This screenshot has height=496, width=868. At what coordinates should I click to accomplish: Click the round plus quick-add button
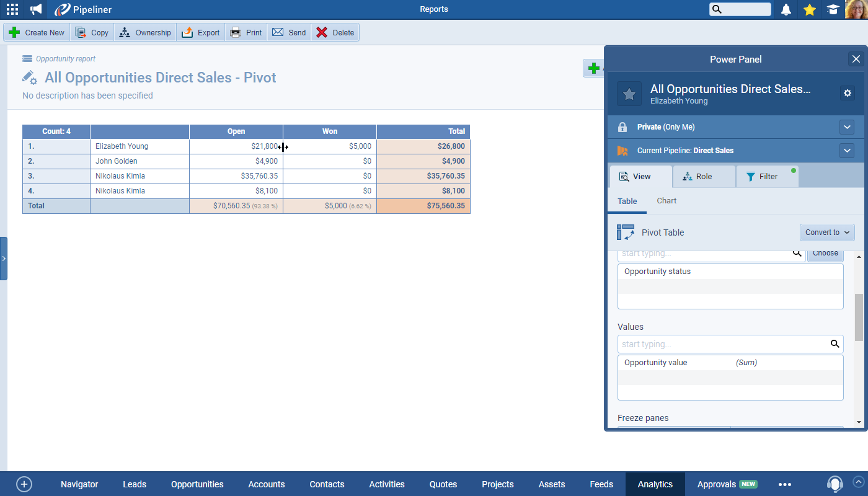[24, 484]
